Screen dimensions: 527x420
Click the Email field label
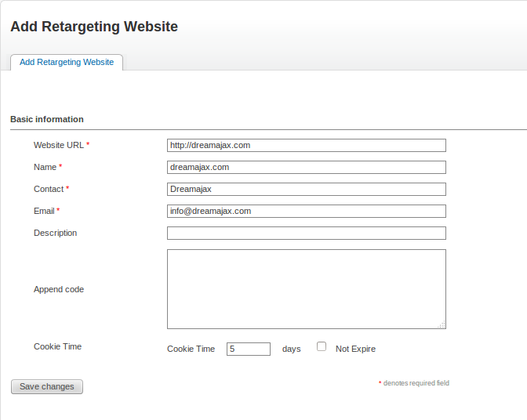44,211
